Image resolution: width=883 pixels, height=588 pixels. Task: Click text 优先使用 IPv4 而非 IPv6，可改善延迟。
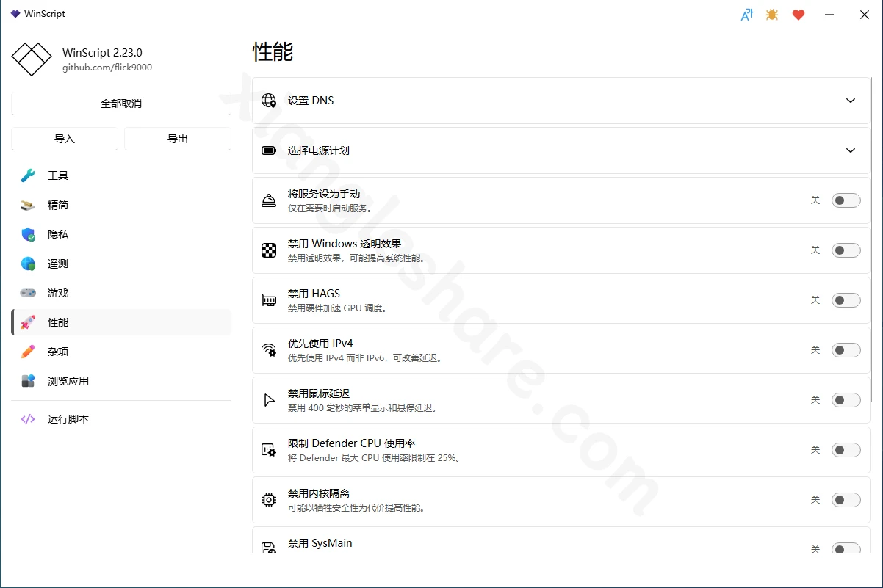pyautogui.click(x=366, y=358)
